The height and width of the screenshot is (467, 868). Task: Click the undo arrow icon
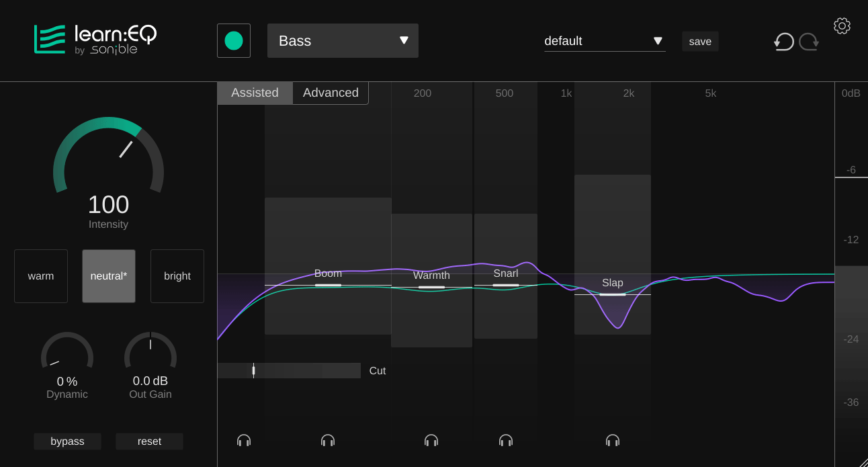tap(783, 42)
